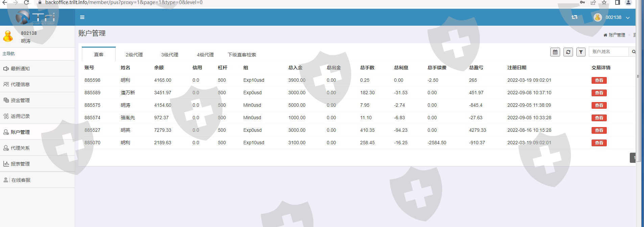Open the 下级直客检索 tab
The image size is (644, 227).
[x=242, y=55]
